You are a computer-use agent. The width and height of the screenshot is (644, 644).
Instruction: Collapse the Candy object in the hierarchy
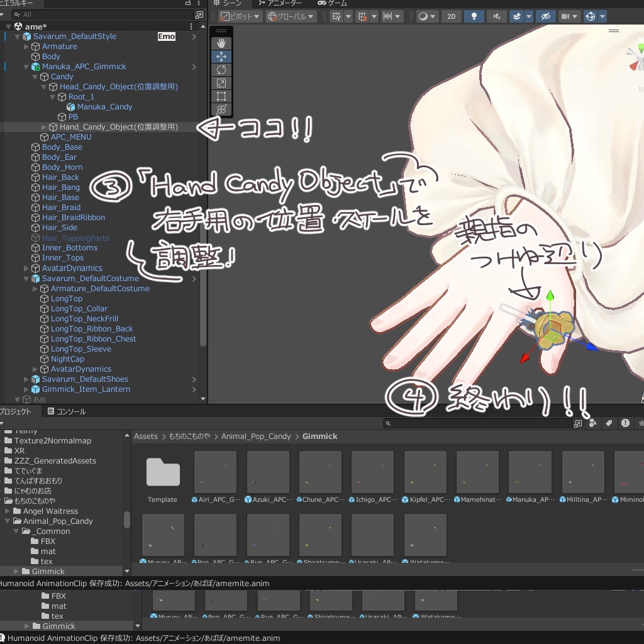[x=35, y=76]
